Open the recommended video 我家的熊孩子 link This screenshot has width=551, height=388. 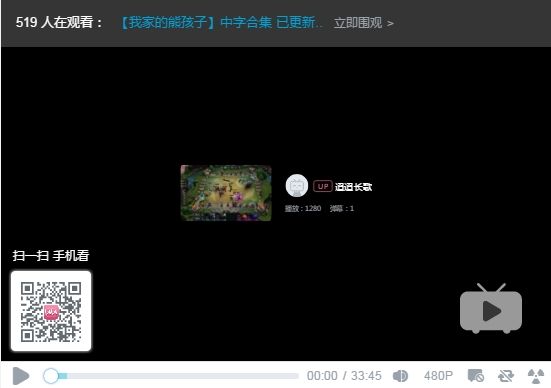click(x=221, y=23)
